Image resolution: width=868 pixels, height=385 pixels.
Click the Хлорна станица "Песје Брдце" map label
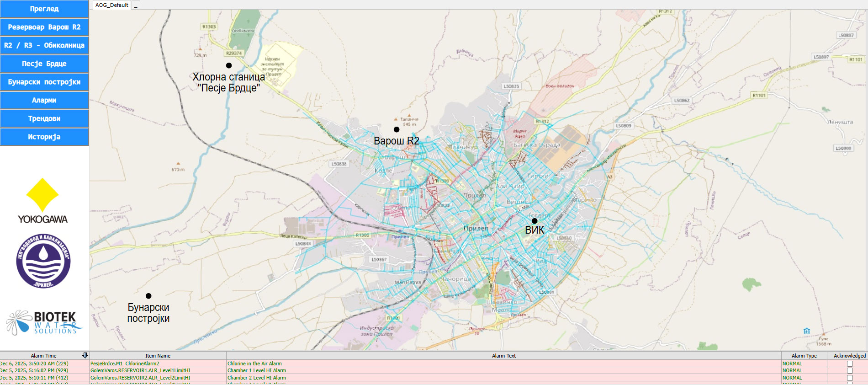pos(229,82)
